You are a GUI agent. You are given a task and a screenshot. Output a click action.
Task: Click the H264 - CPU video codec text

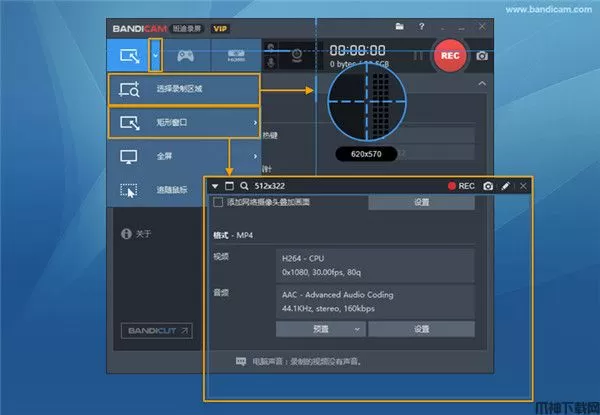coord(303,259)
